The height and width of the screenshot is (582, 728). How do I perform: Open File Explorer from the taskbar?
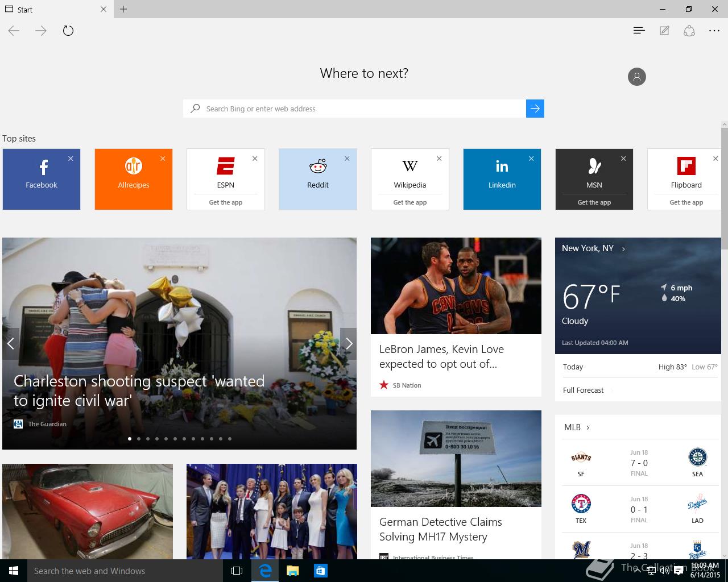[x=292, y=571]
